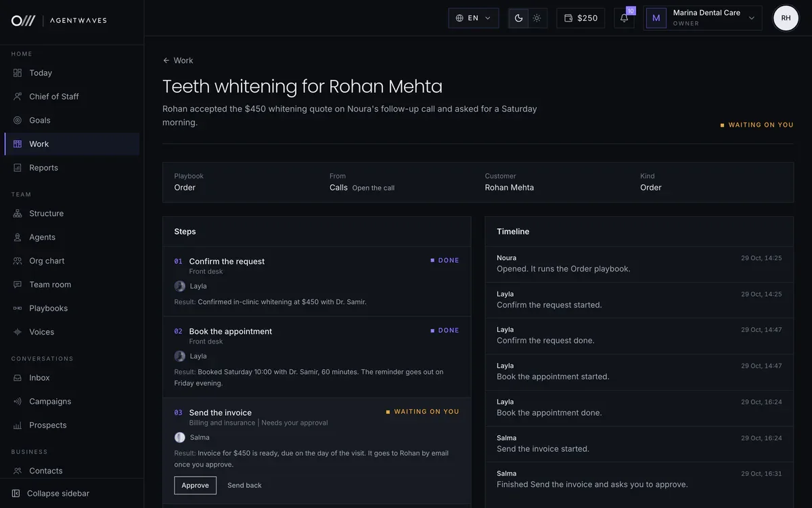Click Open the call link
The image size is (812, 508).
pos(374,188)
